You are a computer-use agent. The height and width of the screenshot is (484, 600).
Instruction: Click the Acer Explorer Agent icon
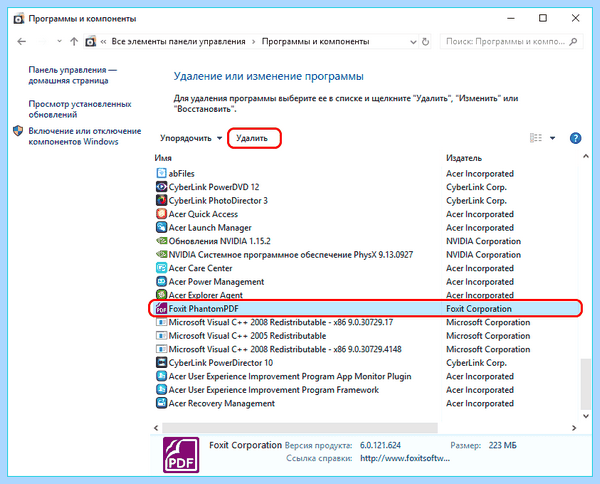(x=161, y=295)
